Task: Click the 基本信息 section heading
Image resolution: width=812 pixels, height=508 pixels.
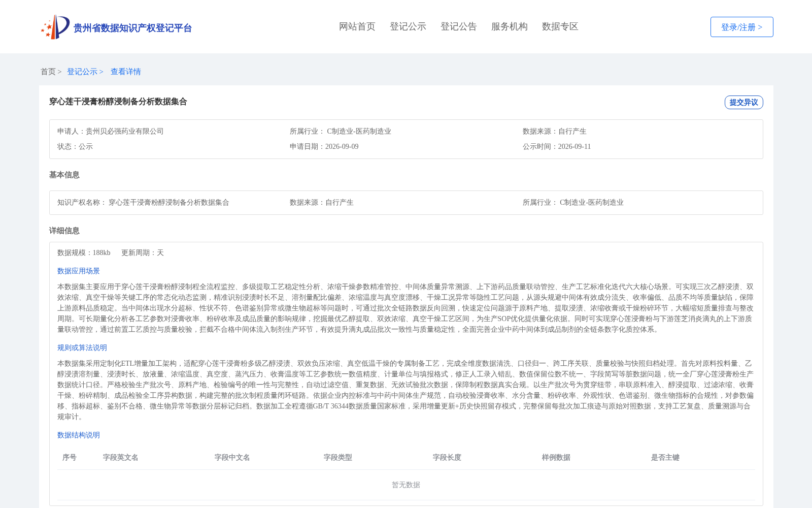Action: click(64, 175)
